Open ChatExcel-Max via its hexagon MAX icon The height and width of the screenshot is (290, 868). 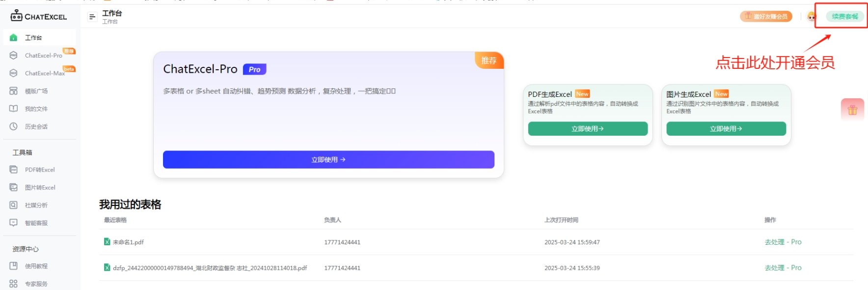click(14, 73)
